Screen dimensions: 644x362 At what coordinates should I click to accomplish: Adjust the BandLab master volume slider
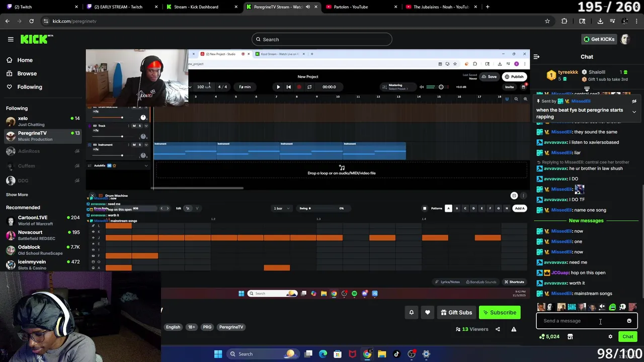(438, 87)
